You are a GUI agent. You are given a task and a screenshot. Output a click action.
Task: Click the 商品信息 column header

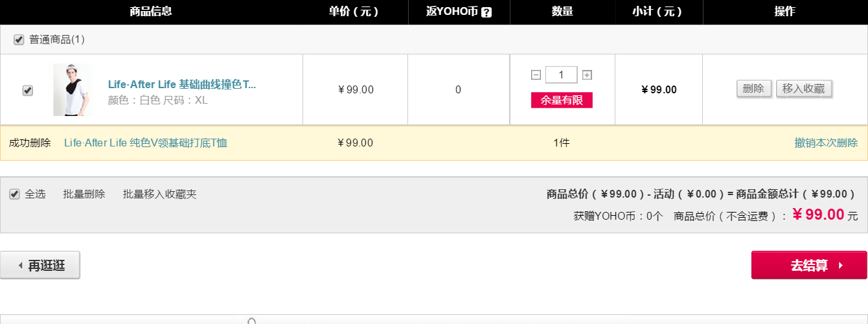pos(151,12)
